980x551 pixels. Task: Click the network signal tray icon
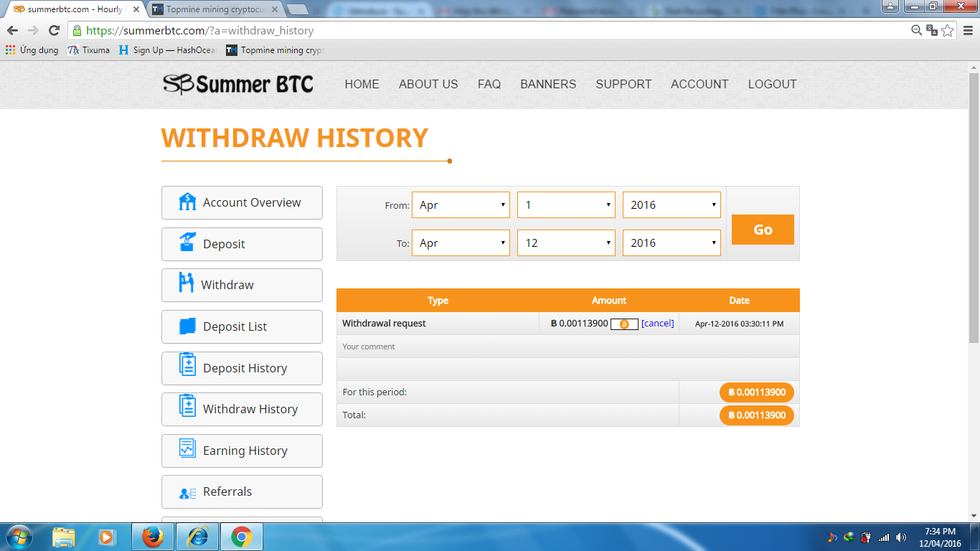click(x=884, y=537)
